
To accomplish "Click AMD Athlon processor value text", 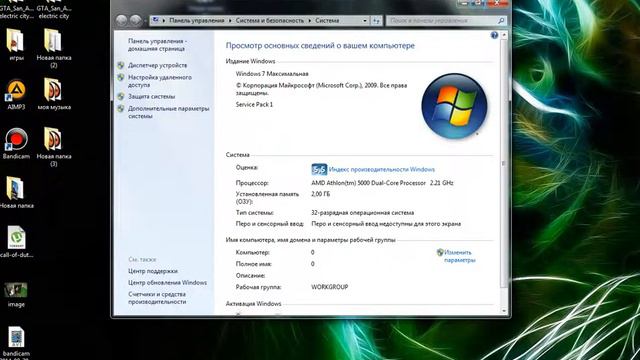I will pos(382,183).
